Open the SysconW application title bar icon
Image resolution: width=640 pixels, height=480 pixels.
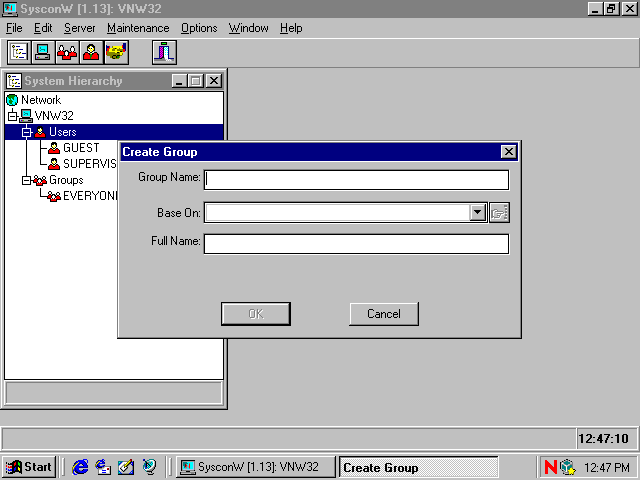click(x=10, y=8)
